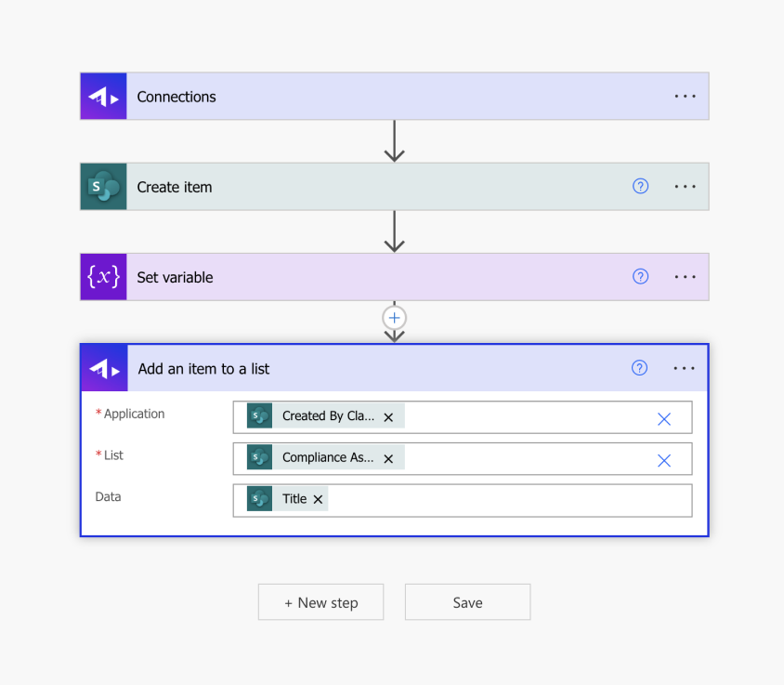Open the Connections step options menu
784x685 pixels.
[x=685, y=96]
